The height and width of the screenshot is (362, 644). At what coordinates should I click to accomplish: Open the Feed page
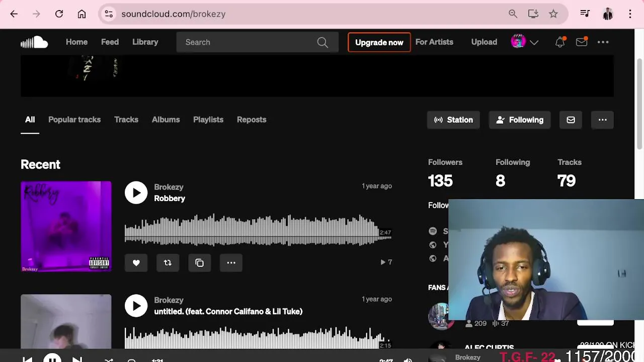(110, 42)
